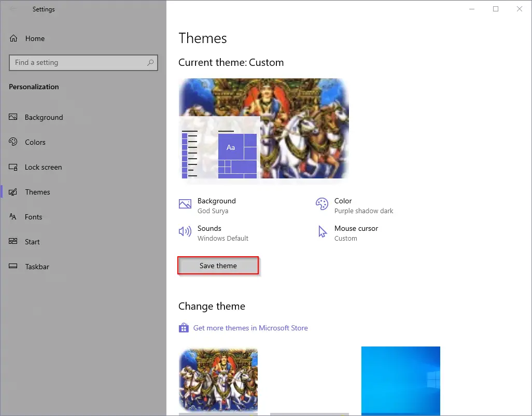Click the Background picture icon in sidebar
This screenshot has height=416, width=532.
13,117
